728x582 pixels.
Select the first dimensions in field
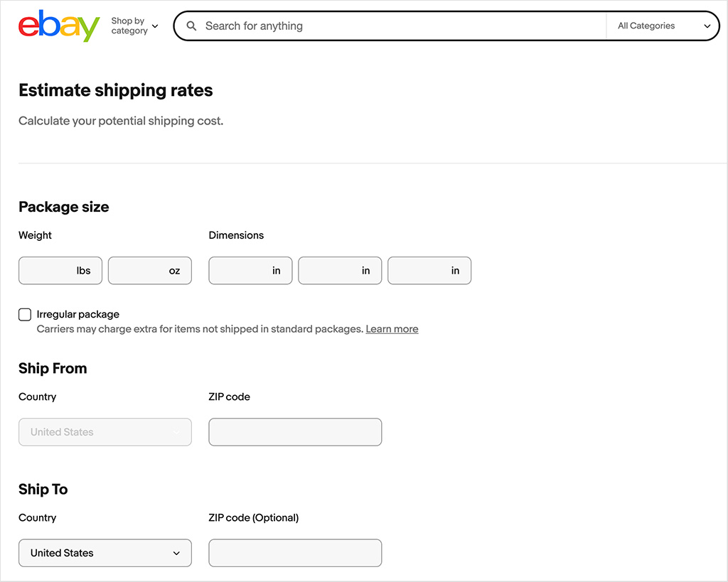click(250, 271)
